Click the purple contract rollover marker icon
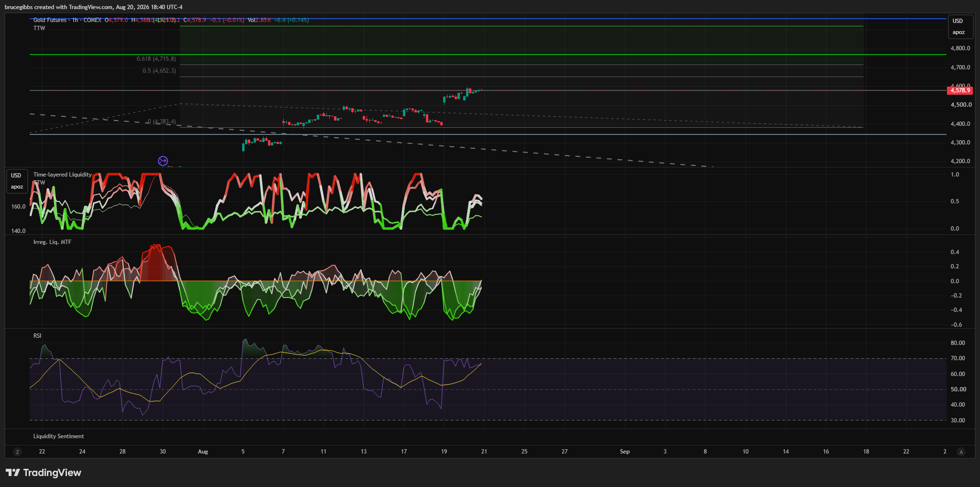 click(163, 161)
